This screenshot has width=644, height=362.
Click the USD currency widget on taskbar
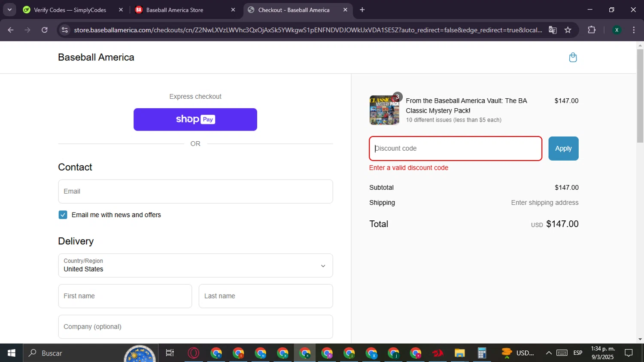point(518,353)
